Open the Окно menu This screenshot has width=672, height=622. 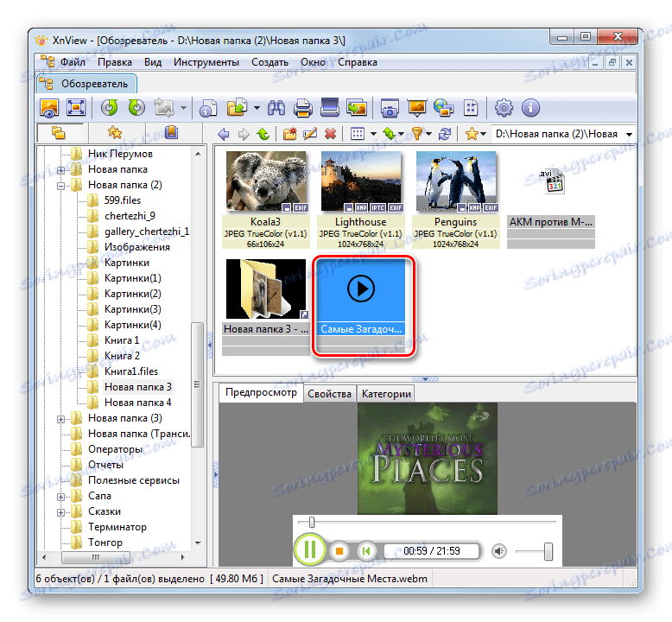(313, 62)
